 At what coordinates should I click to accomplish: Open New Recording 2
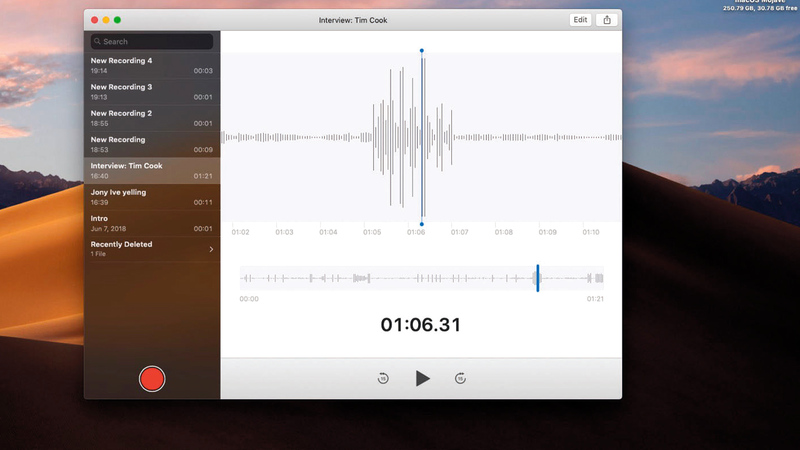152,118
